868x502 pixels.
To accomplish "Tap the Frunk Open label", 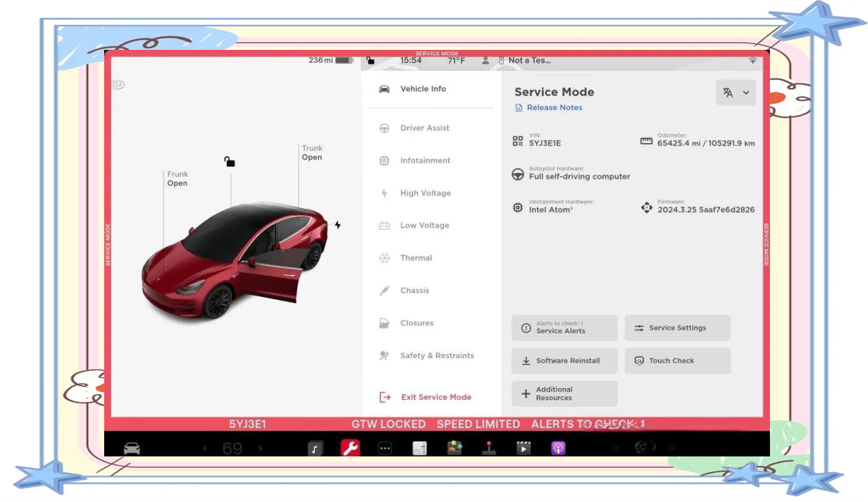I will coord(178,179).
